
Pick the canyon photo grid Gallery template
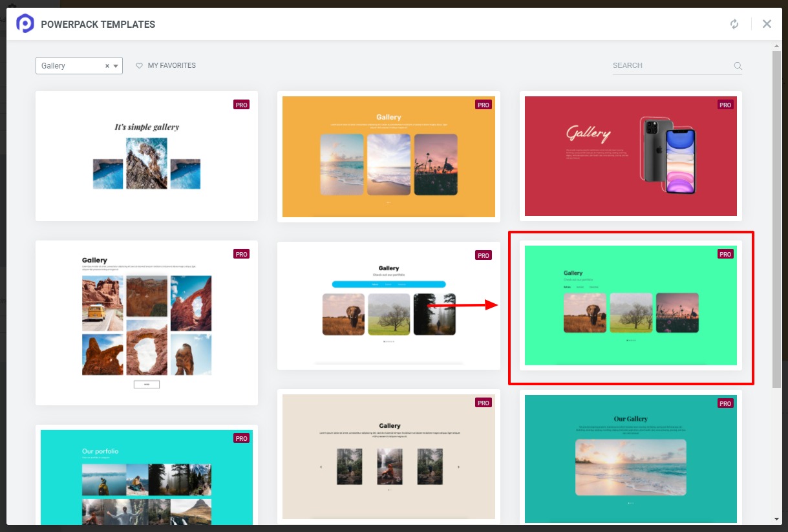pyautogui.click(x=146, y=321)
